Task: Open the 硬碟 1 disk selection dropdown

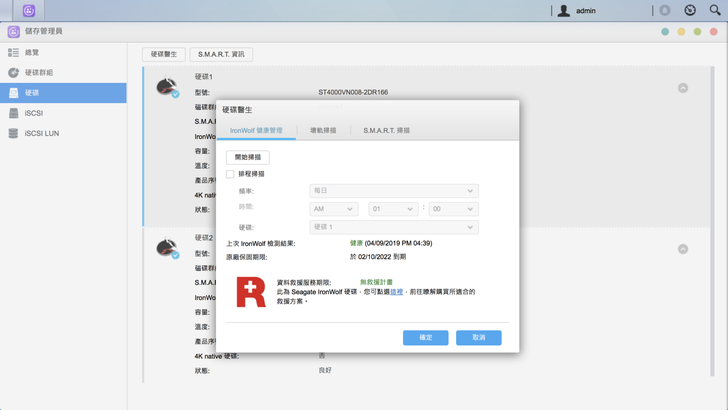Action: pyautogui.click(x=393, y=227)
